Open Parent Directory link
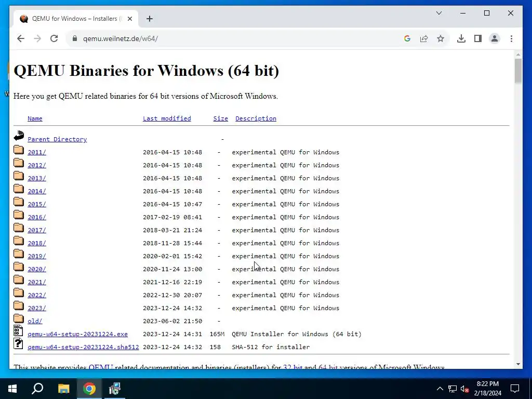This screenshot has width=532, height=399. point(57,139)
